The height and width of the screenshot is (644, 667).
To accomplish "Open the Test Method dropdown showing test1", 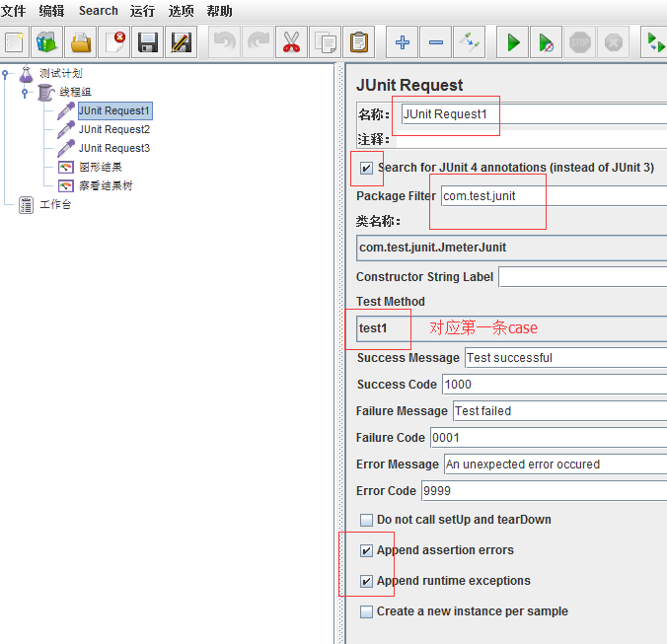I will (x=511, y=328).
